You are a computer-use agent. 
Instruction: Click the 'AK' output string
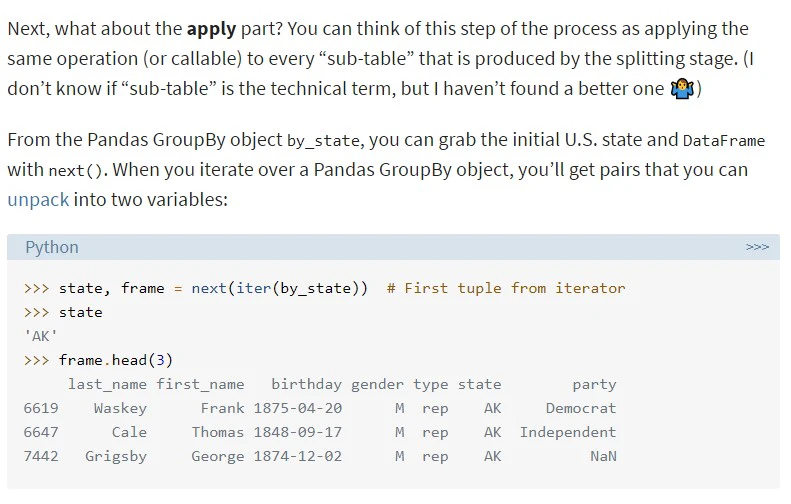[x=40, y=336]
